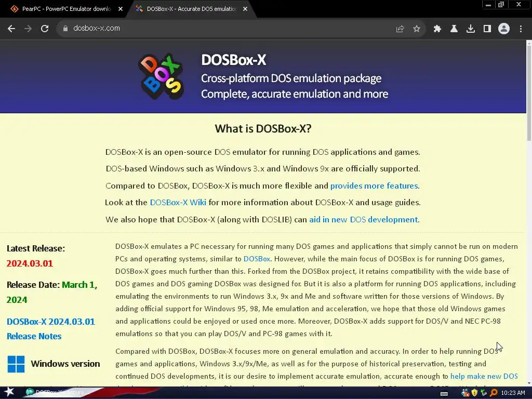Click the DOSBox-X page title text

click(x=234, y=60)
